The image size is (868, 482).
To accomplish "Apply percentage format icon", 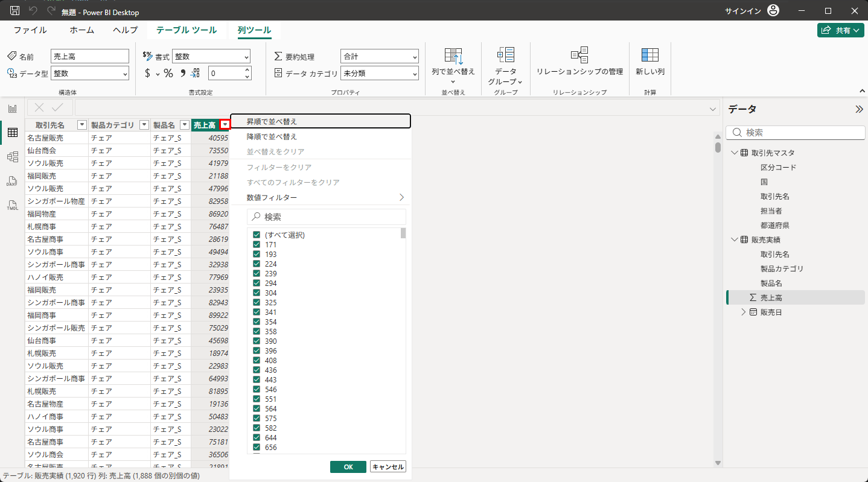I will click(x=168, y=73).
